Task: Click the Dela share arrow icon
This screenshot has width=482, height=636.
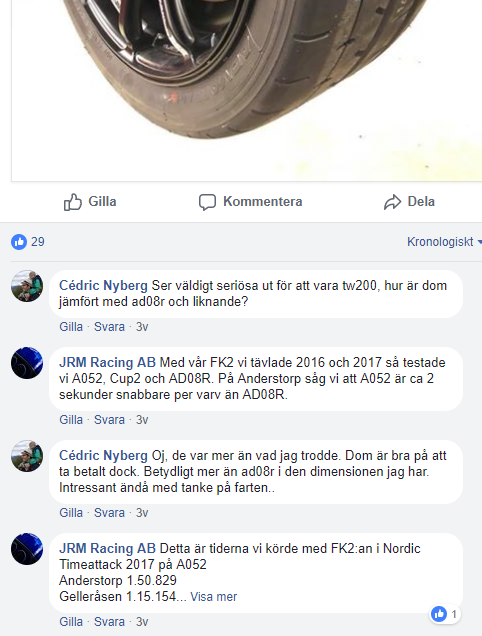Action: tap(392, 202)
